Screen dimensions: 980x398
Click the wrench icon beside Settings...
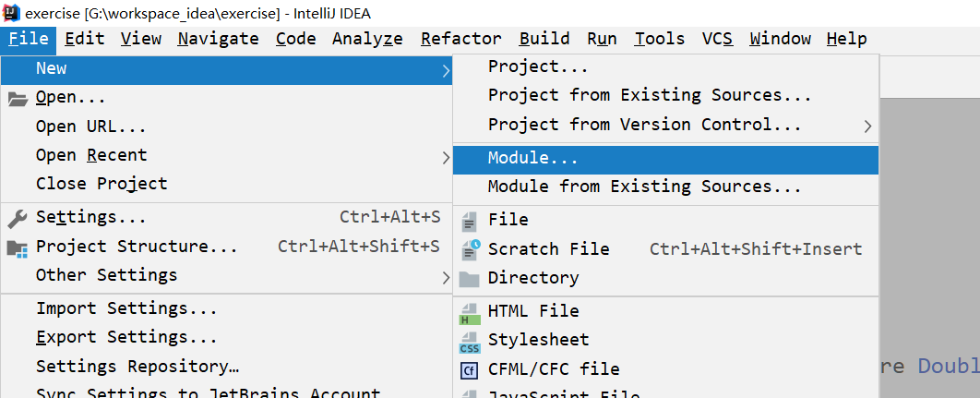click(18, 219)
